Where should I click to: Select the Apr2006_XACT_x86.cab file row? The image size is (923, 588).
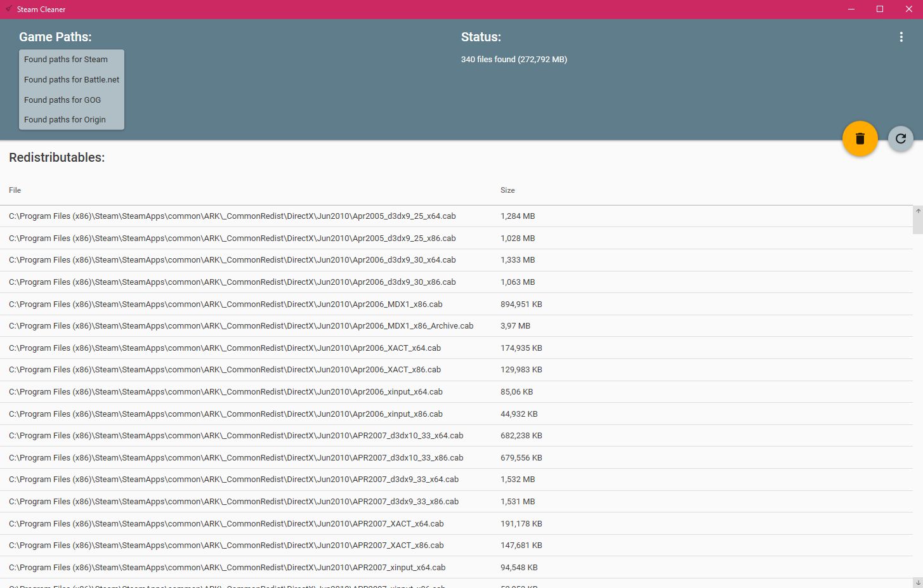click(x=456, y=370)
